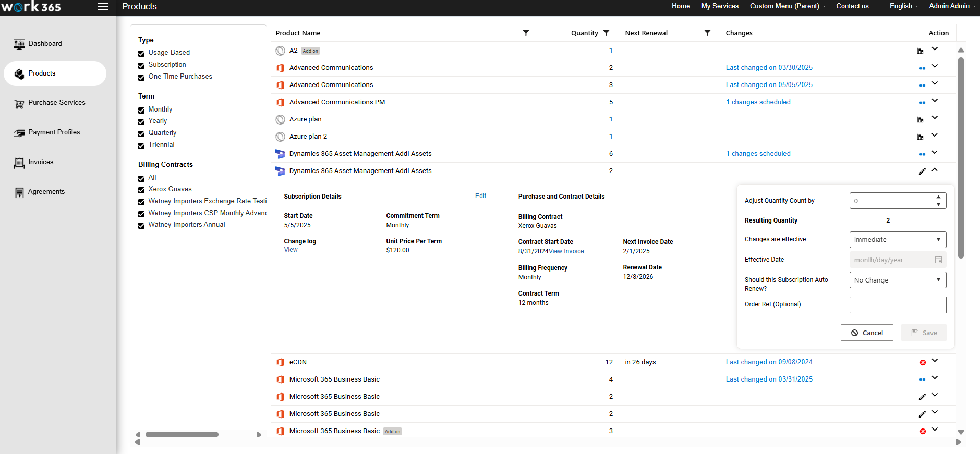This screenshot has height=454, width=980.
Task: Click the Office icon beside eCDN
Action: (280, 362)
